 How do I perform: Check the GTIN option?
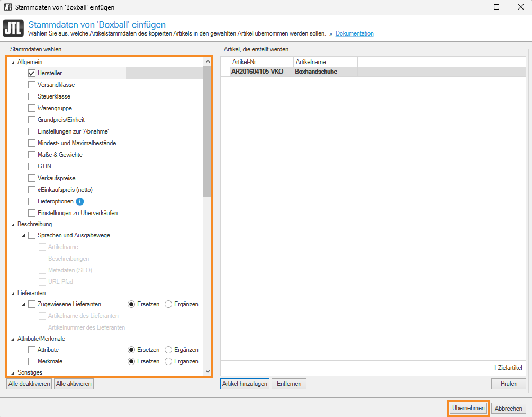point(32,166)
